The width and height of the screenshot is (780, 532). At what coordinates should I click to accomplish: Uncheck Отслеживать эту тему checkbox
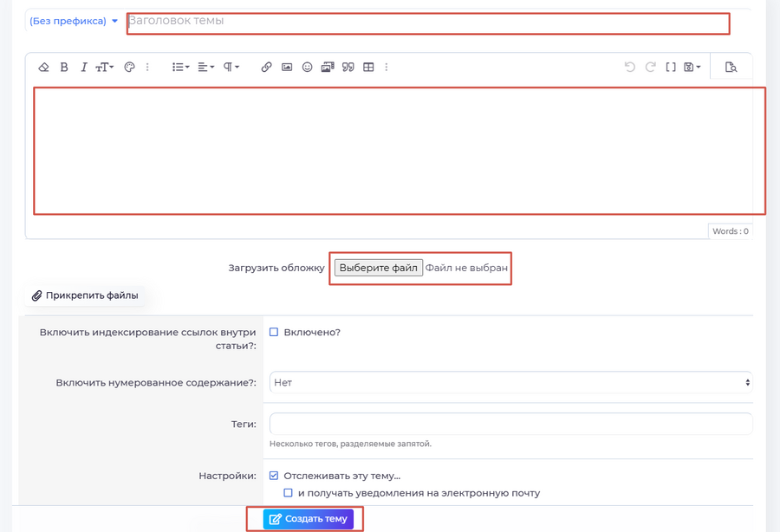pos(274,476)
